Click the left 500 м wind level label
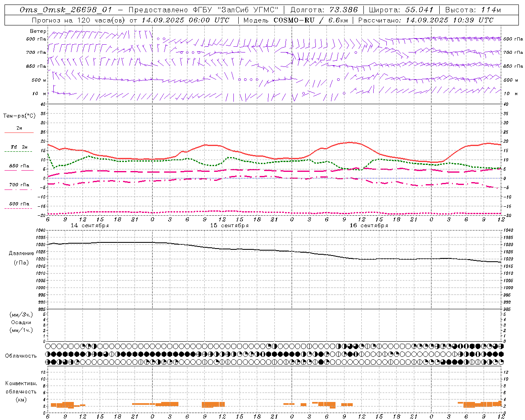 (x=39, y=80)
